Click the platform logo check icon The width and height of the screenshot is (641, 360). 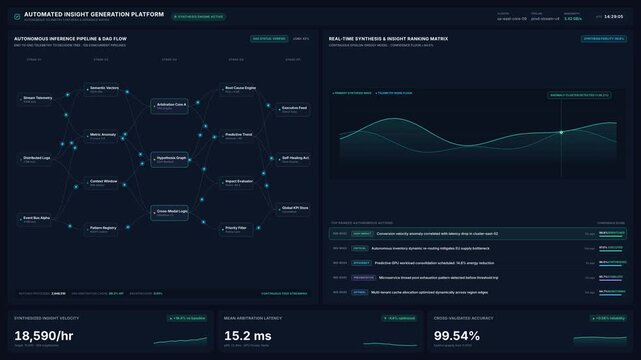17,17
